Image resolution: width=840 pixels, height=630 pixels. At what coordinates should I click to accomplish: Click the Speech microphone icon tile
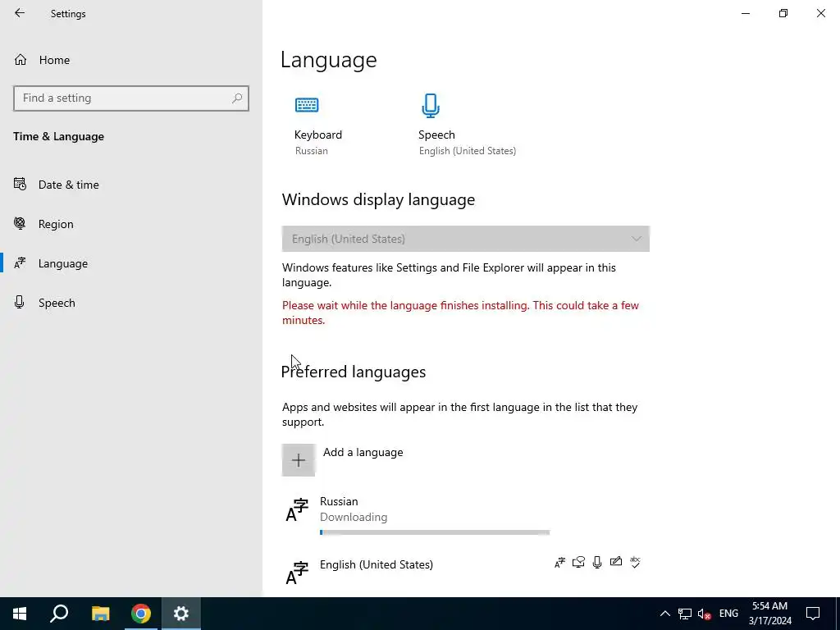pyautogui.click(x=430, y=106)
